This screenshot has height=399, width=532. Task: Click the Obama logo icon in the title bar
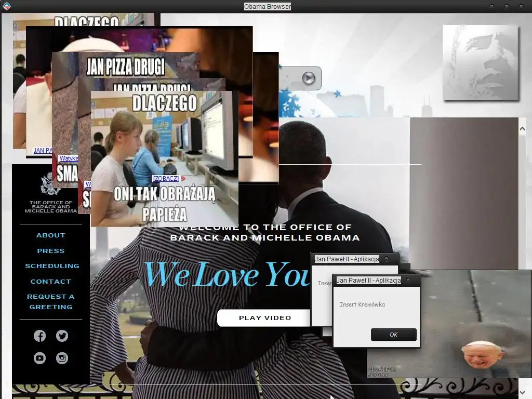pyautogui.click(x=7, y=6)
